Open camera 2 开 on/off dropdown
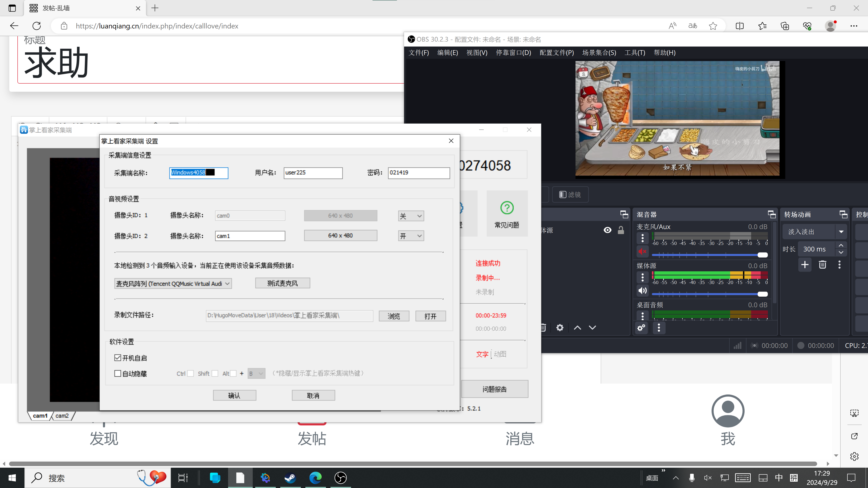 [x=411, y=236]
